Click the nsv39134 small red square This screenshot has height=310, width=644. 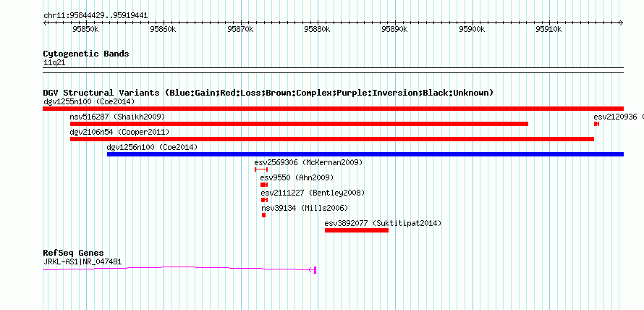[x=263, y=215]
